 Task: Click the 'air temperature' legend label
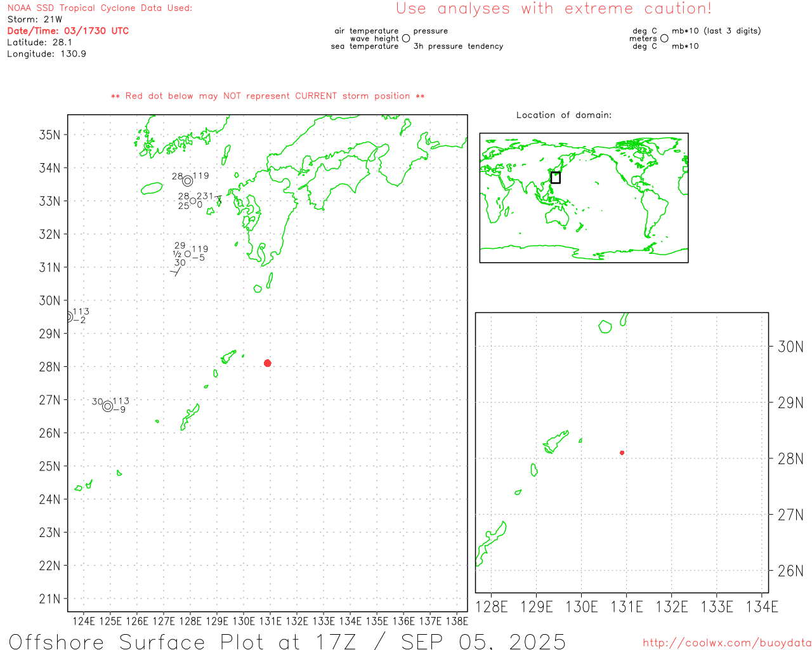click(367, 31)
